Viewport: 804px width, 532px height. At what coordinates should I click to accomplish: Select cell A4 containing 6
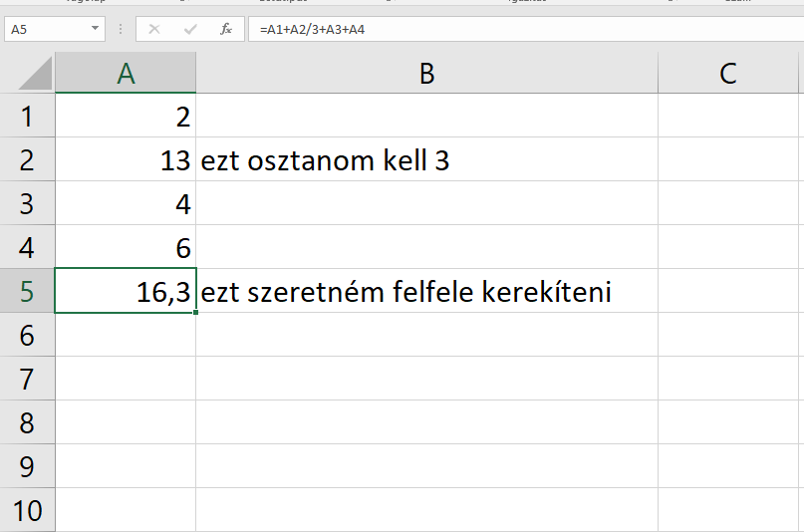[126, 247]
